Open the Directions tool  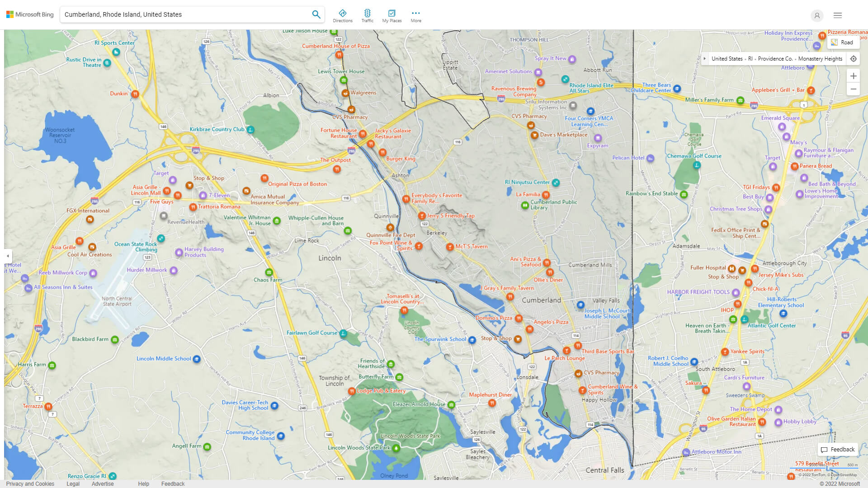pos(343,16)
